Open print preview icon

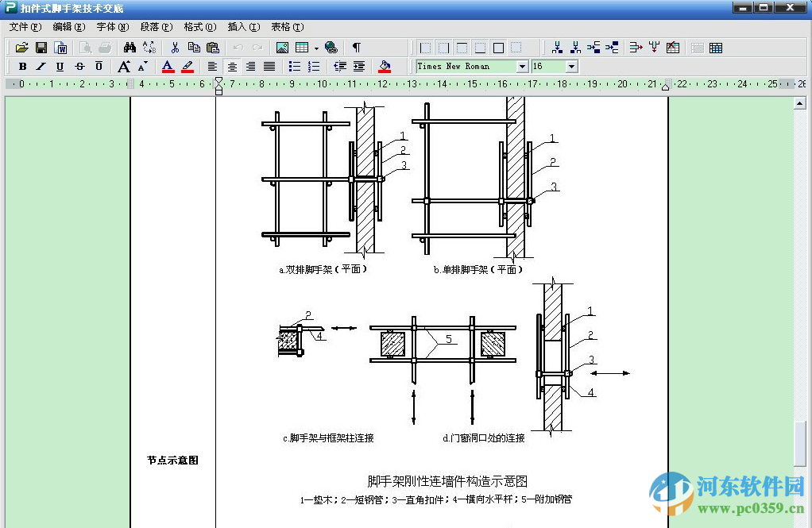[x=86, y=48]
